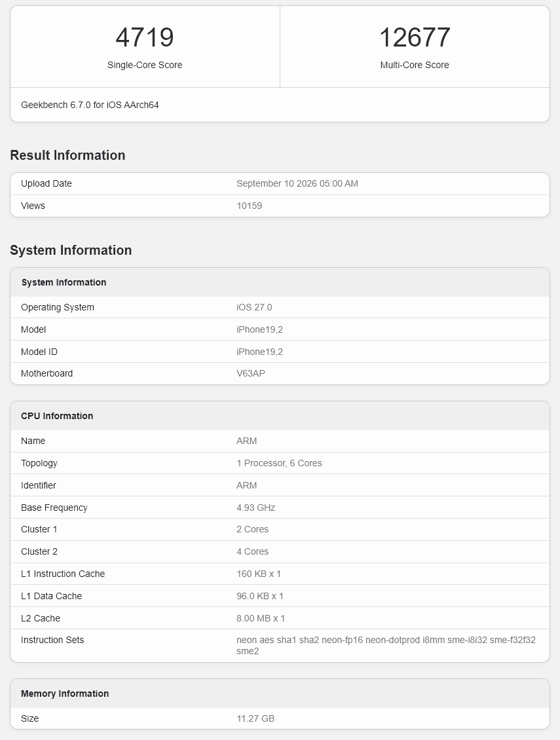Image resolution: width=560 pixels, height=740 pixels.
Task: Click the System Information table header
Action: 64,282
